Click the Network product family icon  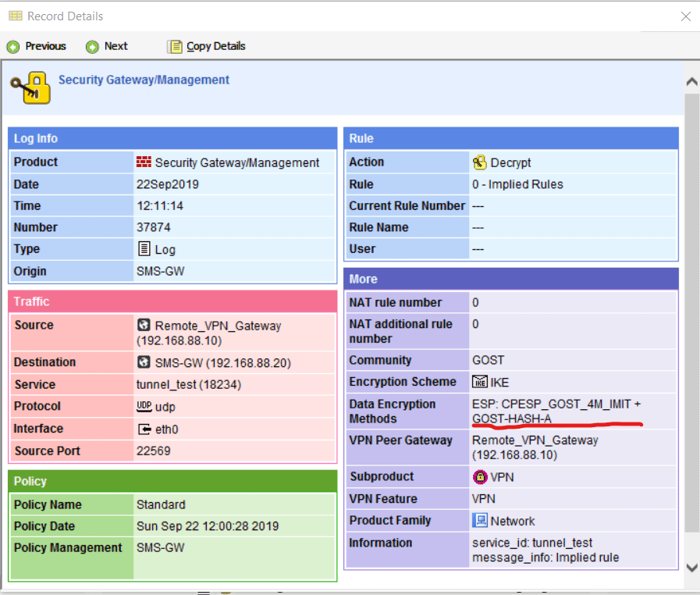pyautogui.click(x=480, y=521)
